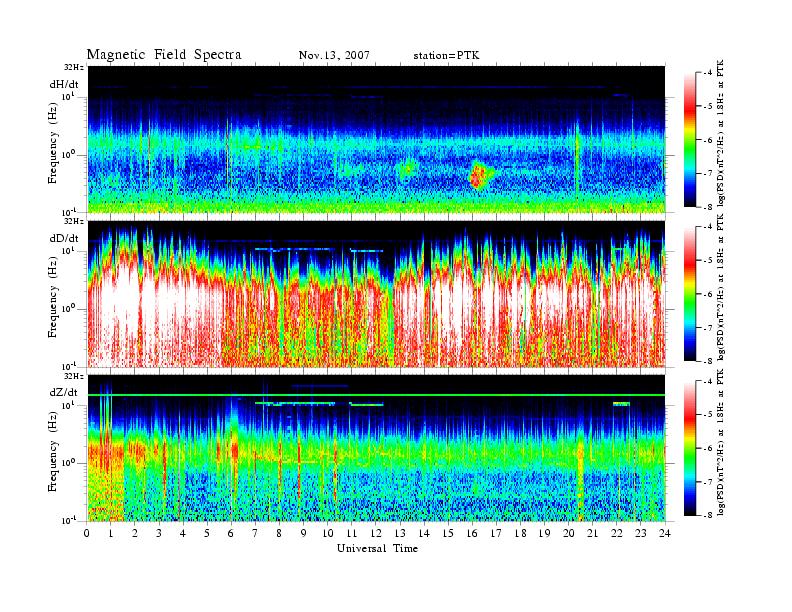The width and height of the screenshot is (792, 612).
Task: Click hour label "14" on time axis
Action: [424, 533]
